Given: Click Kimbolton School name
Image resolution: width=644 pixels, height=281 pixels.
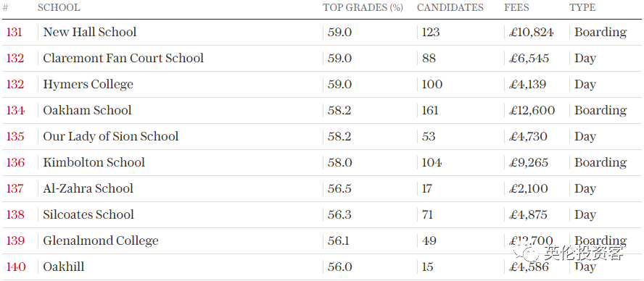Looking at the screenshot, I should (x=94, y=162).
